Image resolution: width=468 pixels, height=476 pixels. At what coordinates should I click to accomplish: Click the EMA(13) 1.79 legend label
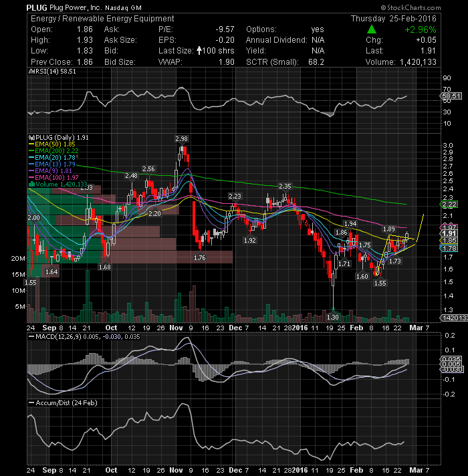pos(55,164)
